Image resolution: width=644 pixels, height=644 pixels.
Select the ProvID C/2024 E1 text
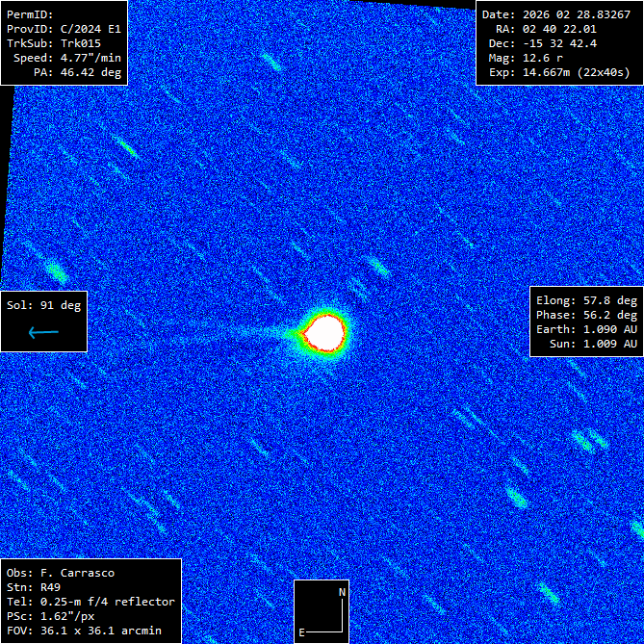pos(64,30)
